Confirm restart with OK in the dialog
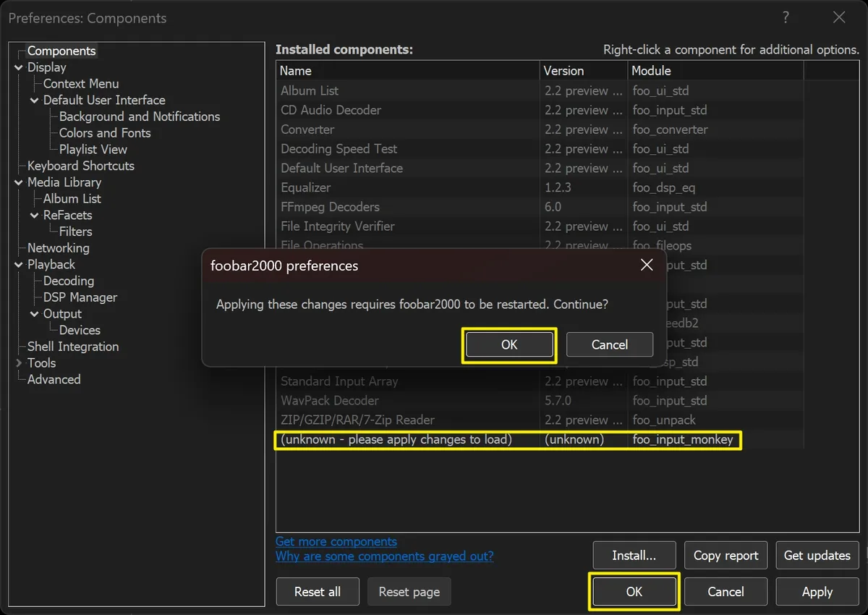The height and width of the screenshot is (615, 868). tap(509, 344)
